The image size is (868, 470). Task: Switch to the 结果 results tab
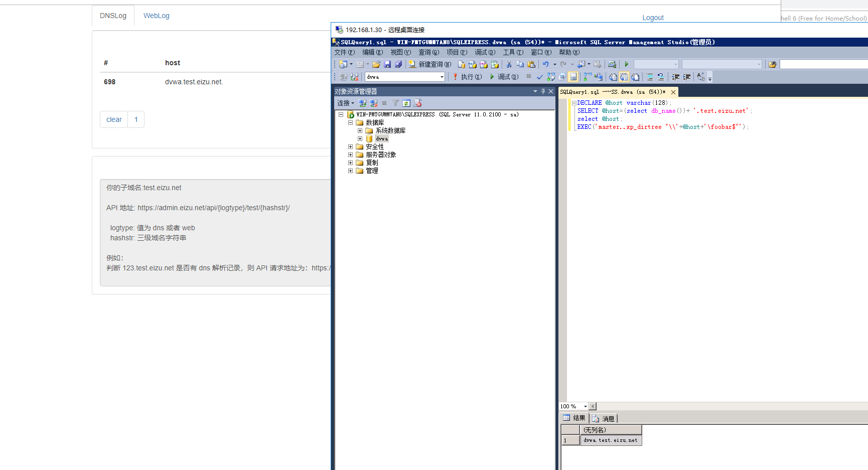(574, 418)
